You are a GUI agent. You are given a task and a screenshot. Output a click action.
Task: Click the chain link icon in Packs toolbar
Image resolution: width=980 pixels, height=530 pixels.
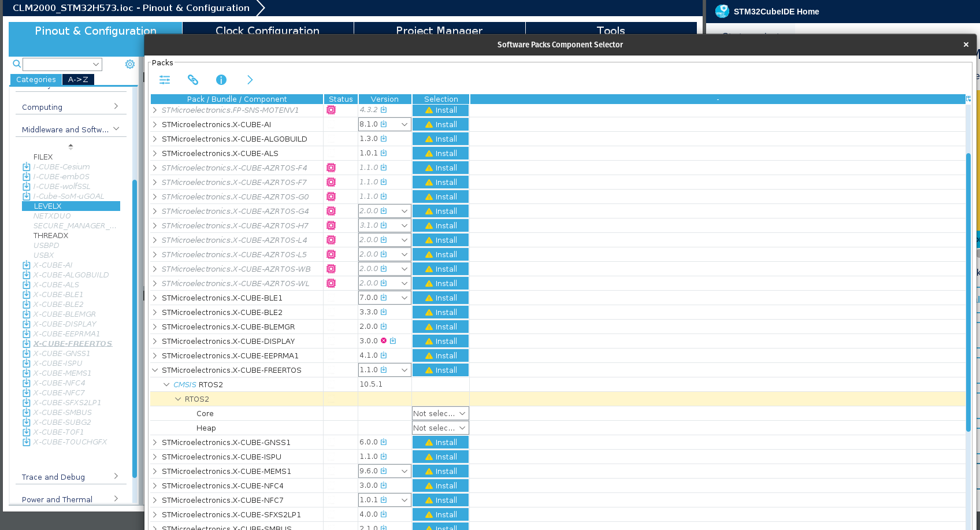[193, 80]
